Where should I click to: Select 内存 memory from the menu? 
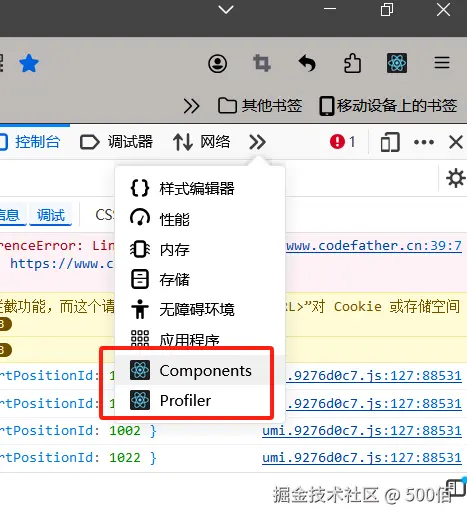pos(200,249)
